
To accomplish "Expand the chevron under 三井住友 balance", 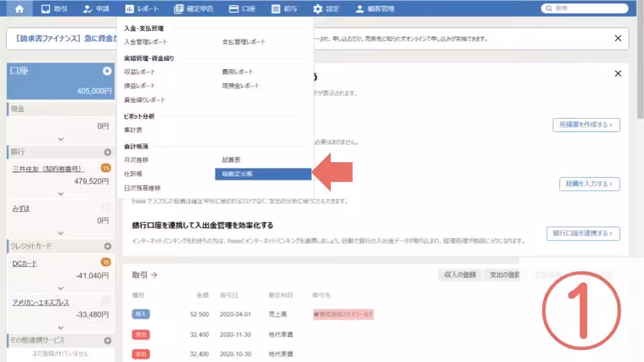I will (60, 194).
